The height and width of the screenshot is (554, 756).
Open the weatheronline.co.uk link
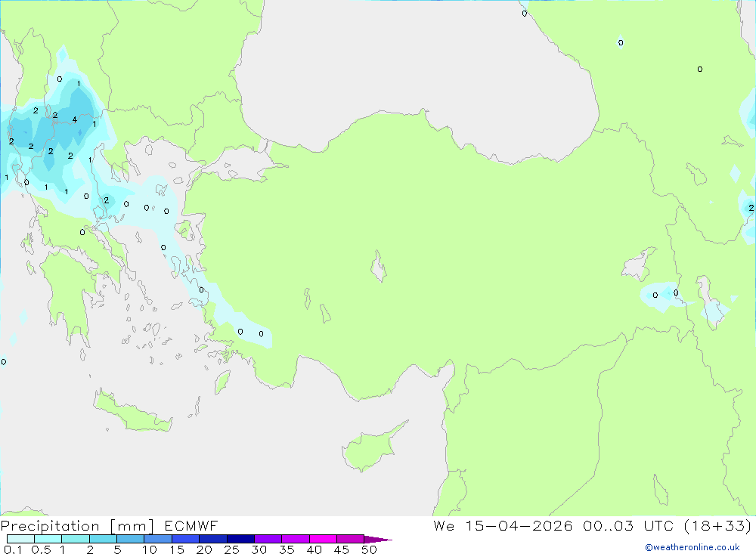(692, 547)
